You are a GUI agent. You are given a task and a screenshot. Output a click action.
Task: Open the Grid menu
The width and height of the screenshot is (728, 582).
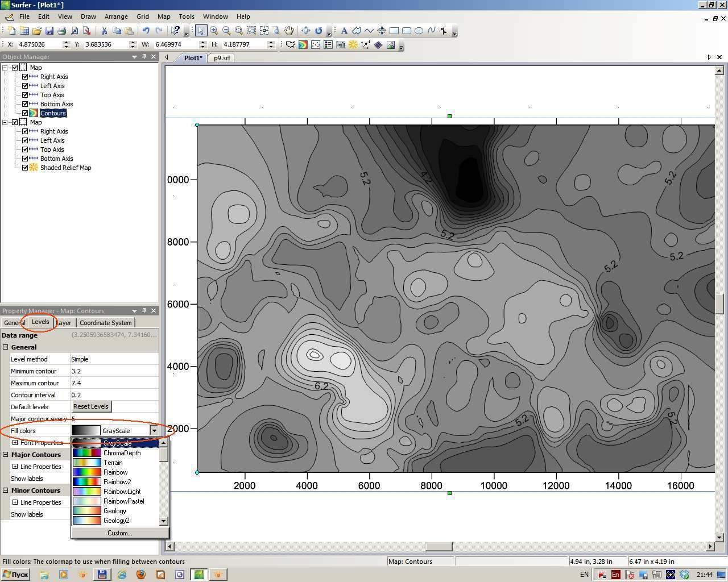(143, 16)
